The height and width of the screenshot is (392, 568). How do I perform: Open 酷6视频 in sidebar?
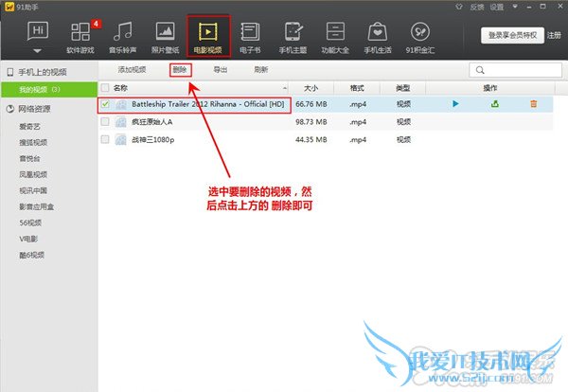tap(31, 255)
